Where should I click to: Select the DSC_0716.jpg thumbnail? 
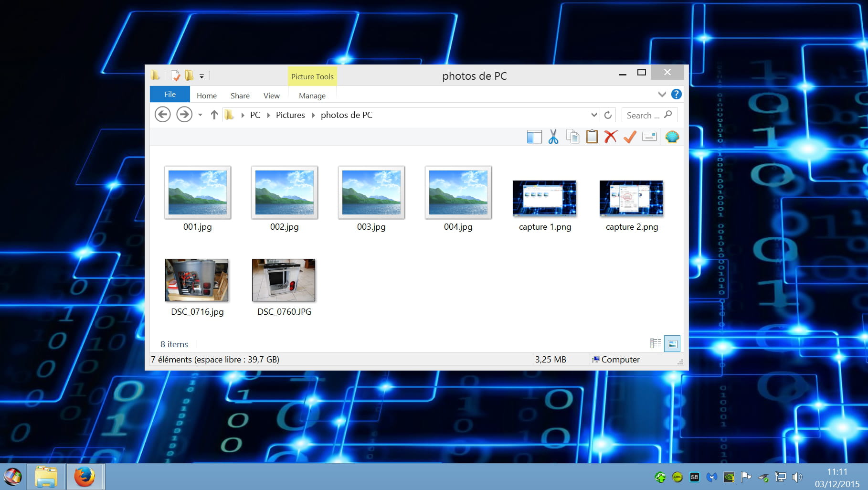point(197,280)
